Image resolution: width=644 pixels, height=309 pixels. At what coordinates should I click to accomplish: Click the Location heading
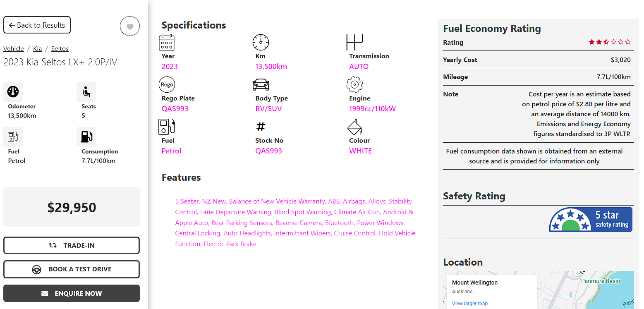tap(463, 262)
